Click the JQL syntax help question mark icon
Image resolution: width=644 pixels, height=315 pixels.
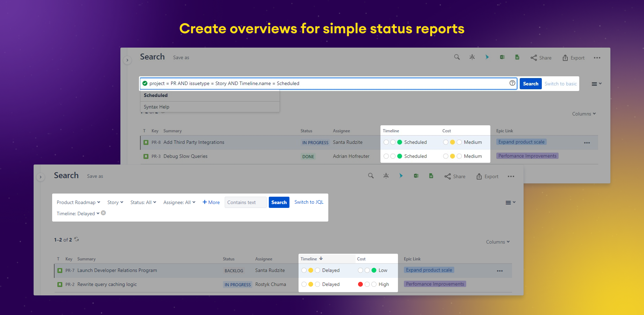point(512,83)
